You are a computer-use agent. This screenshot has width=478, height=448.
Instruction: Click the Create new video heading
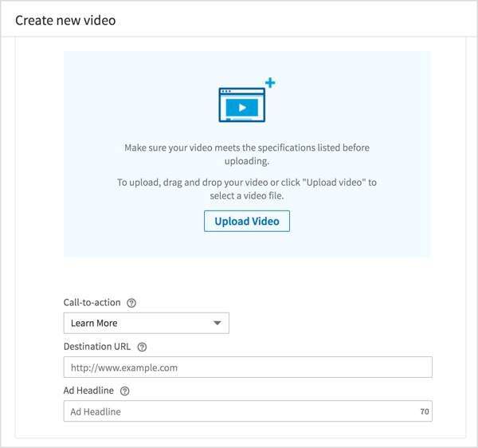(x=65, y=20)
